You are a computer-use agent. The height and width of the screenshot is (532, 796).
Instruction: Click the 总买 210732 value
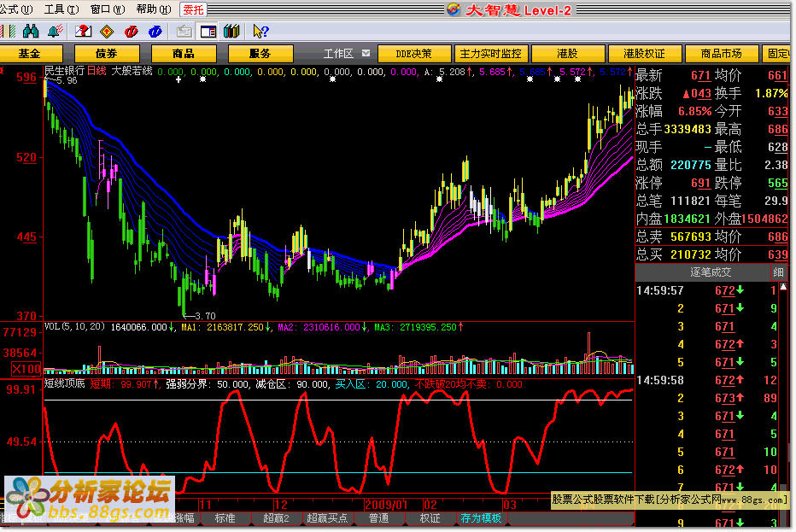(691, 254)
